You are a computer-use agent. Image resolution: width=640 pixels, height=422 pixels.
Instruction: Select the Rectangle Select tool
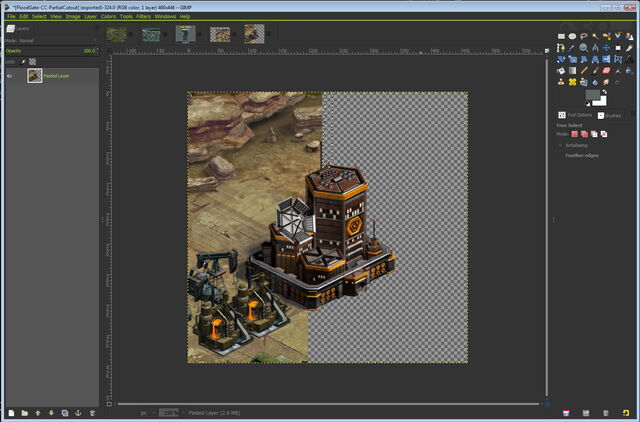click(x=561, y=36)
